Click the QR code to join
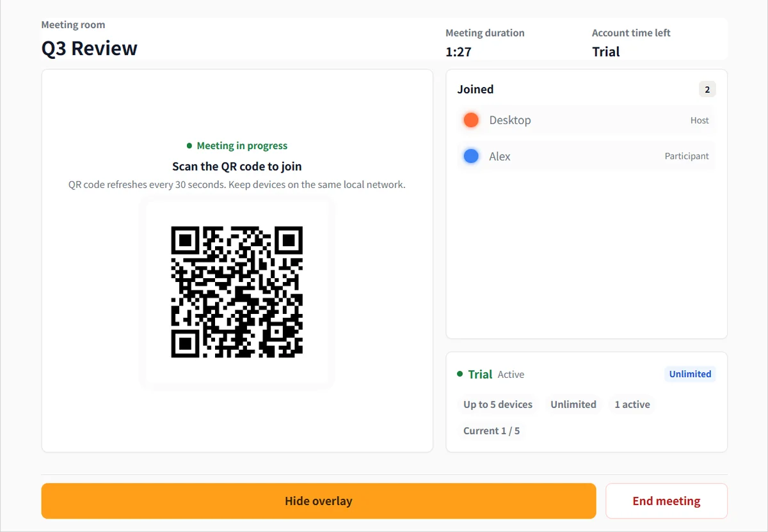 237,292
